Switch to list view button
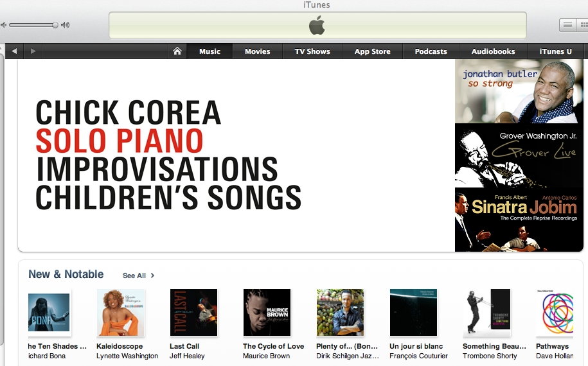588x366 pixels. coord(567,25)
